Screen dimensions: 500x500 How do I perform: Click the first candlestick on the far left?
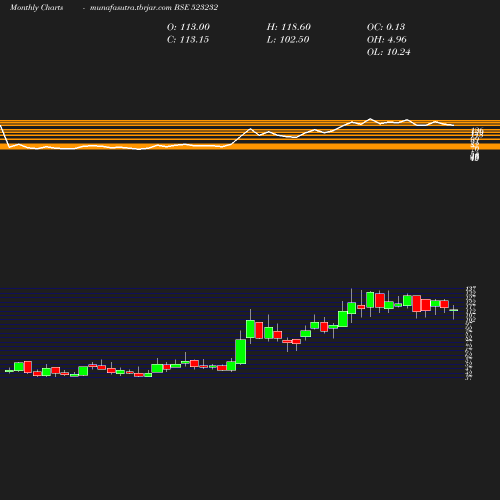pyautogui.click(x=9, y=371)
